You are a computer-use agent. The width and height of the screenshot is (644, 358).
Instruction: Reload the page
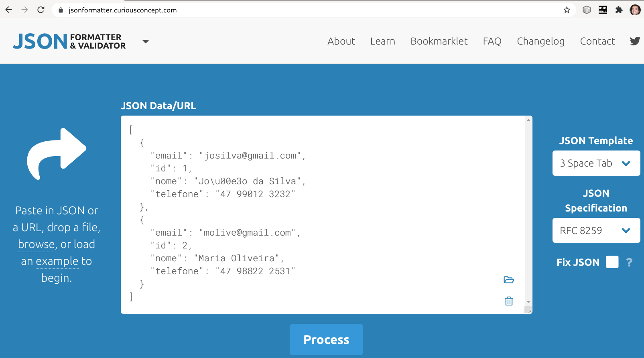pyautogui.click(x=41, y=10)
